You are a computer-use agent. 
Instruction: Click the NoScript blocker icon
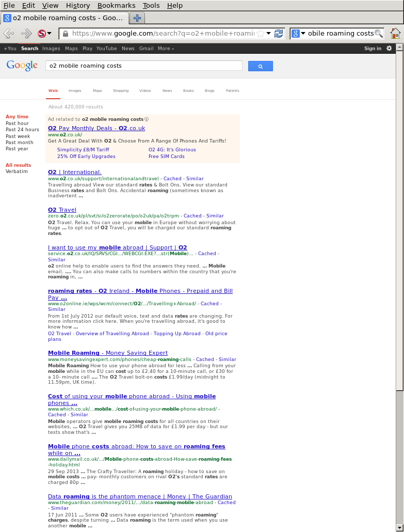coord(41,34)
